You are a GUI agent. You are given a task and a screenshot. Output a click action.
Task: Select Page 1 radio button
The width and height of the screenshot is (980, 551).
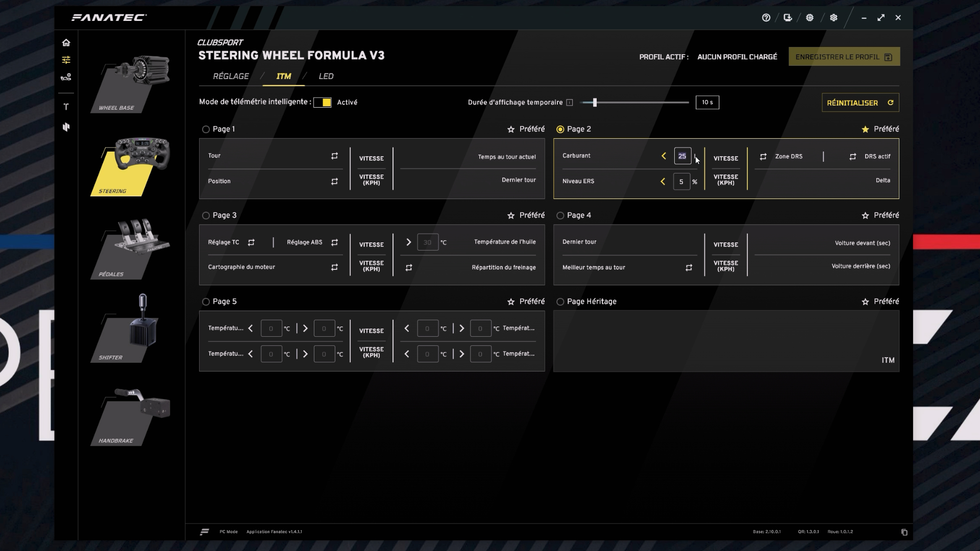[x=206, y=129]
